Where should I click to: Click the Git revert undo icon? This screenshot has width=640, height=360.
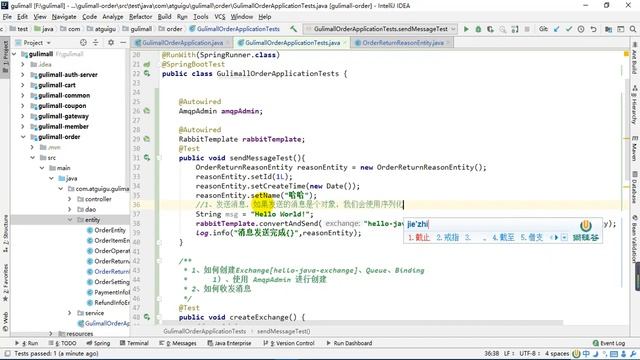coord(593,29)
